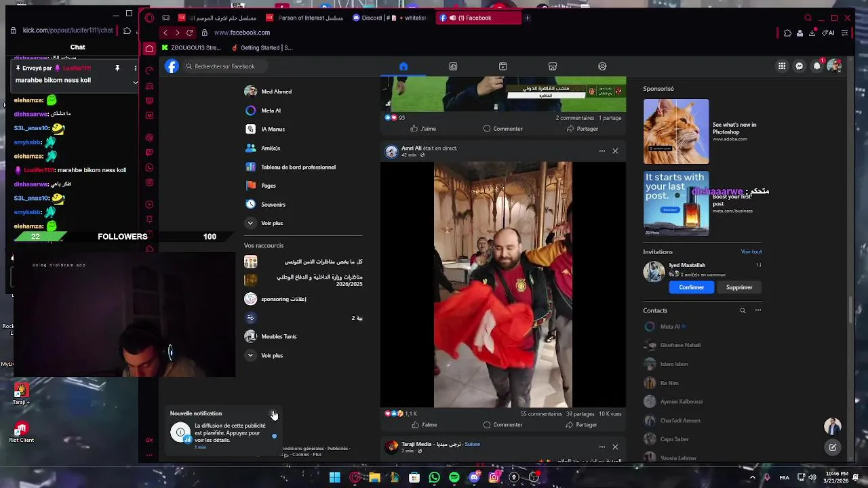Like the Amri Ali video post

coord(423,425)
